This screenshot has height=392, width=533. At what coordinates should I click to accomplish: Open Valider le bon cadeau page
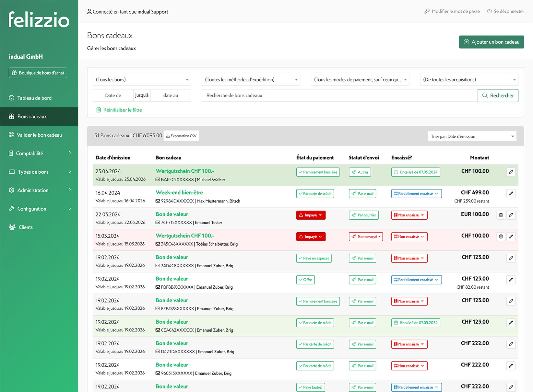click(39, 135)
